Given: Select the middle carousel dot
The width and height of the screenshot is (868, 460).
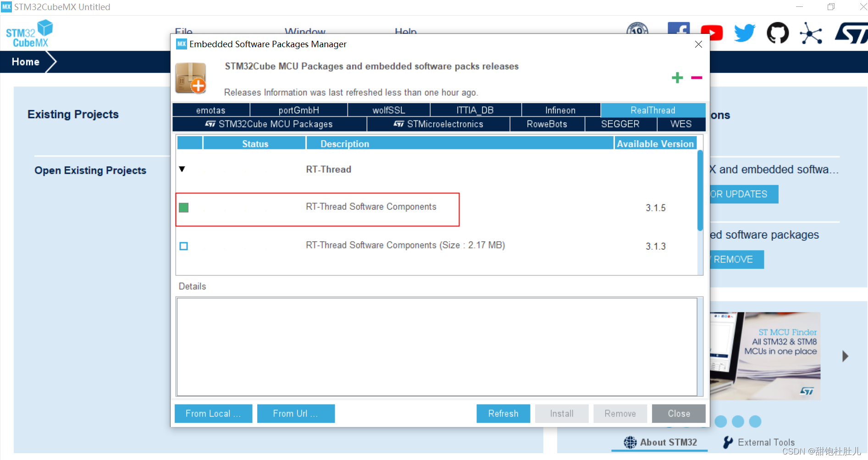Looking at the screenshot, I should pyautogui.click(x=738, y=422).
